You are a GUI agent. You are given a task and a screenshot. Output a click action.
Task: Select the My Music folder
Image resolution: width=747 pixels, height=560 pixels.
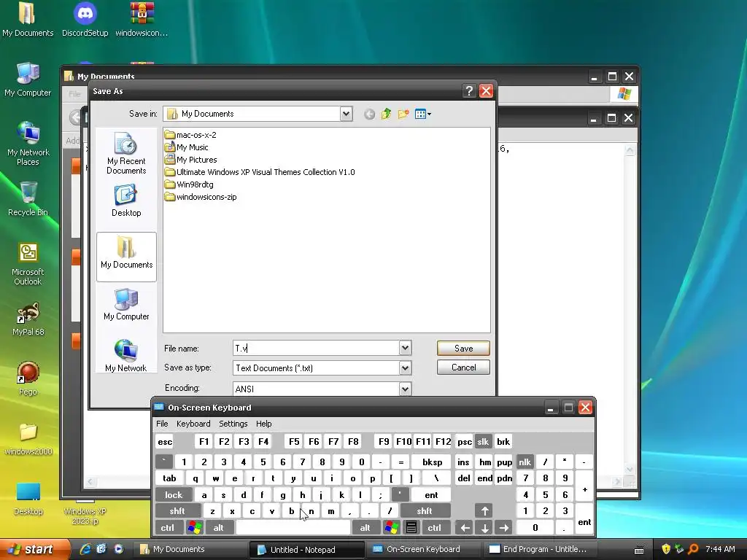[186, 147]
